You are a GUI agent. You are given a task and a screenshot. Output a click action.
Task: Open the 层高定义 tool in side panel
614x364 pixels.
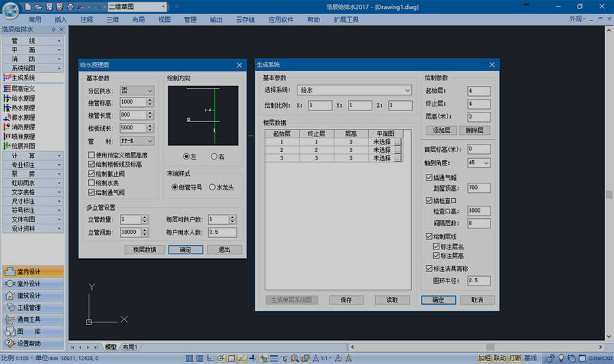(x=24, y=89)
